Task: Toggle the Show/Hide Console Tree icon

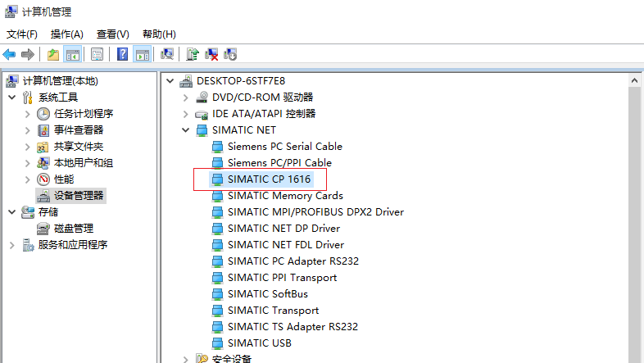Action: click(x=73, y=54)
